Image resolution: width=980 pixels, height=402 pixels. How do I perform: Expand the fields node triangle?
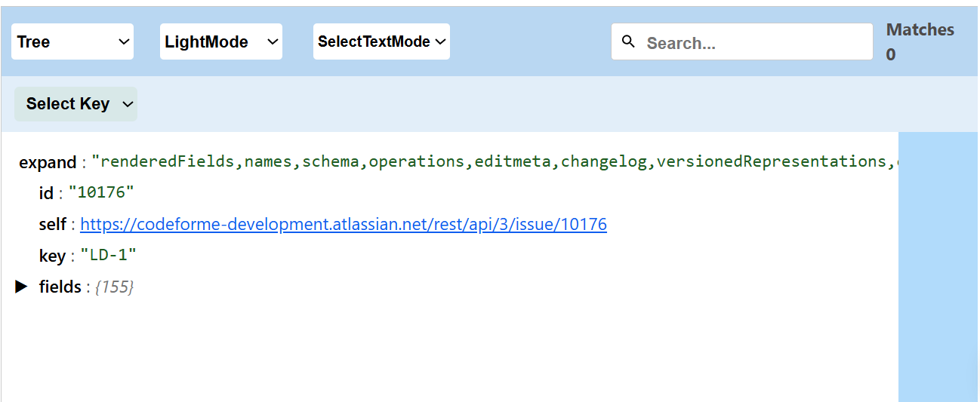[22, 287]
